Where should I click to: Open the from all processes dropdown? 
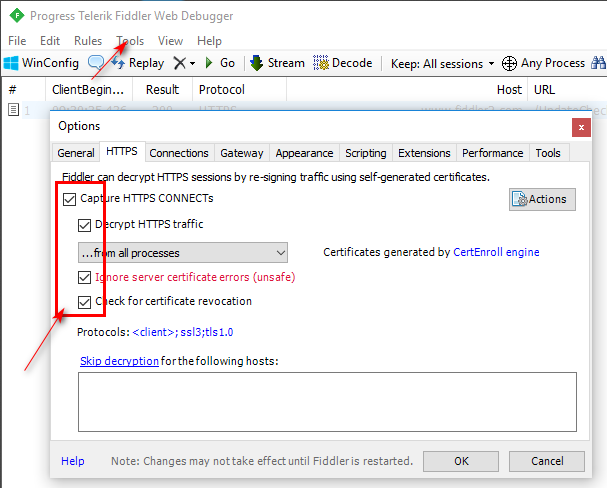183,253
